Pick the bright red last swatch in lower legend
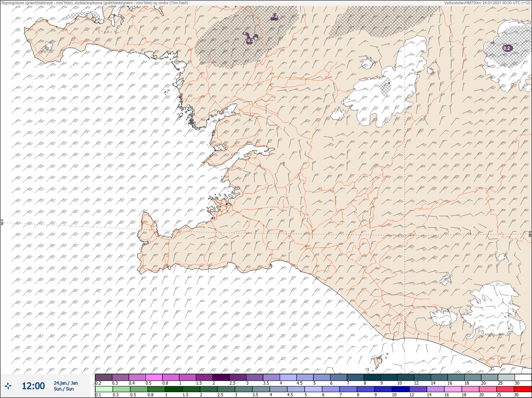Screen dimensions: 532x398 point(523,389)
